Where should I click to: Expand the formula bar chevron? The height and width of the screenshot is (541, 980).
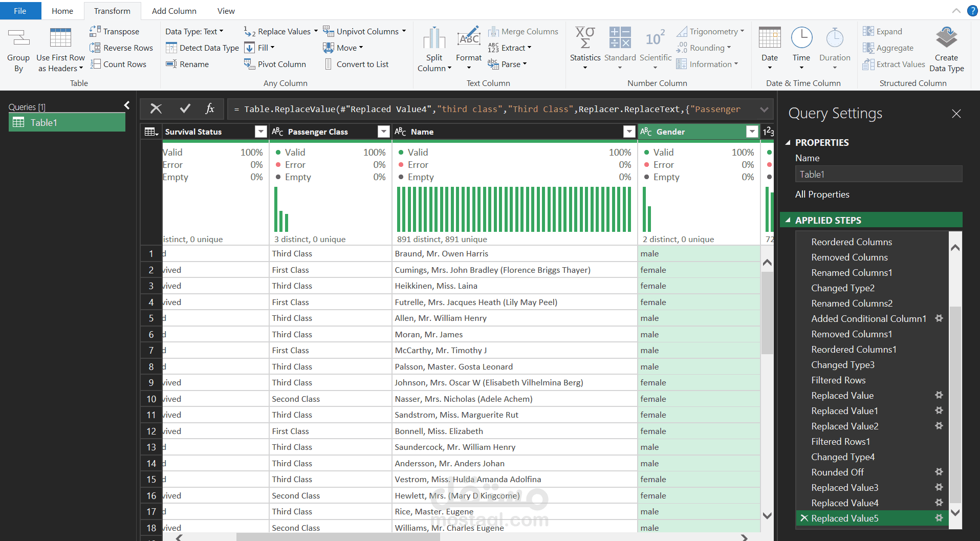point(764,109)
